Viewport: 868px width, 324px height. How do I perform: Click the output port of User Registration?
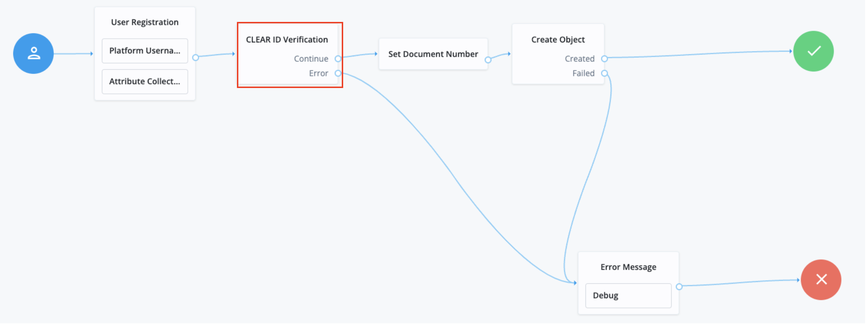196,57
